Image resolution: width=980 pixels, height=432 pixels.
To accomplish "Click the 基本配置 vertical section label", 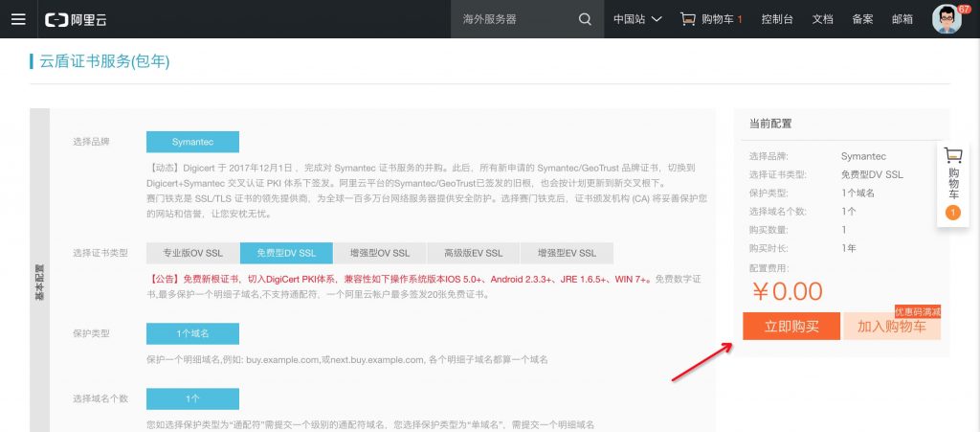I will pyautogui.click(x=39, y=283).
